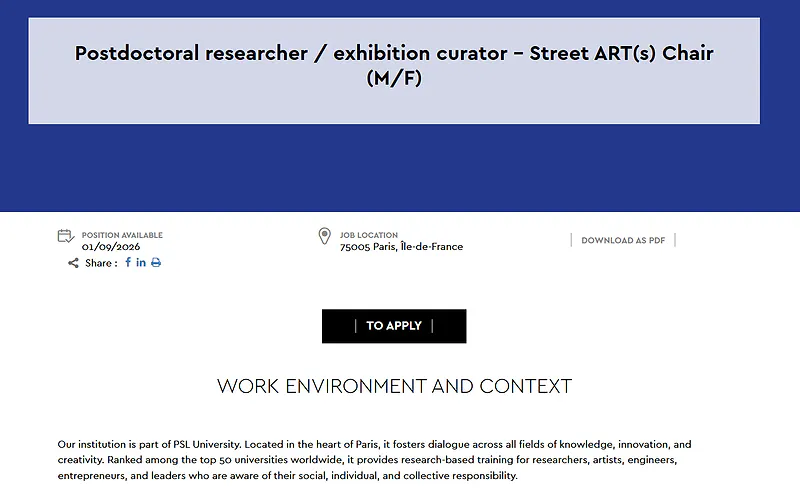
Task: Click the WORK ENVIRONMENT AND CONTEXT heading
Action: pos(394,386)
